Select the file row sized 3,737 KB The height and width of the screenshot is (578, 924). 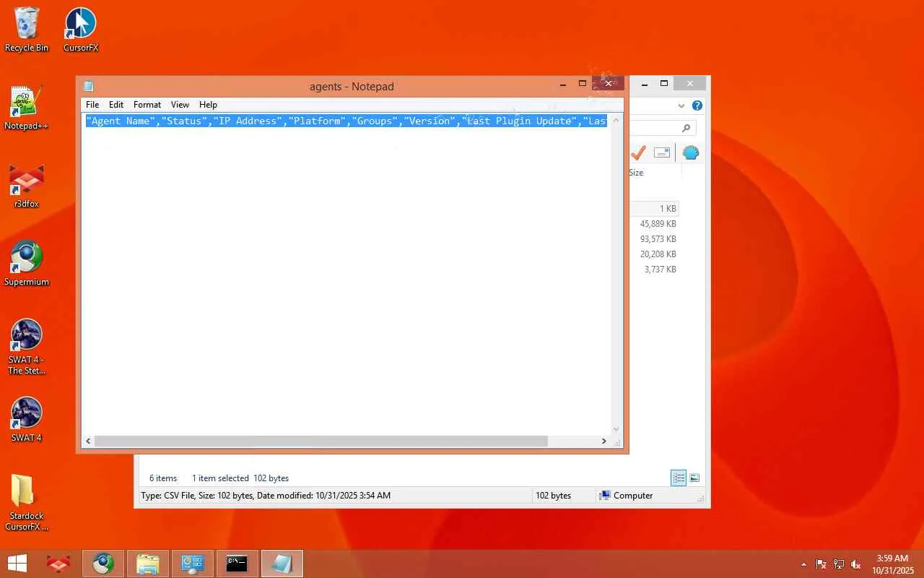[x=654, y=269]
